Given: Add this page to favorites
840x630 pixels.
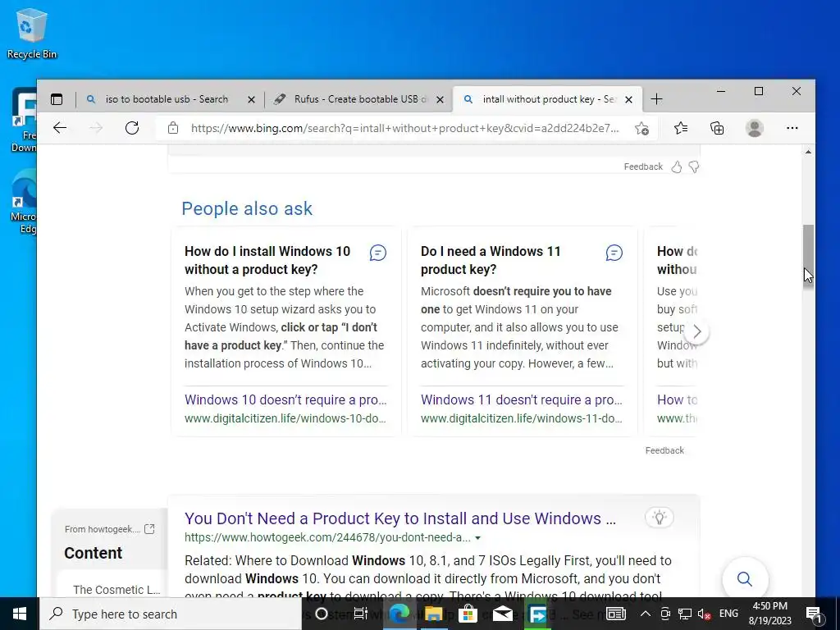Looking at the screenshot, I should [x=641, y=129].
